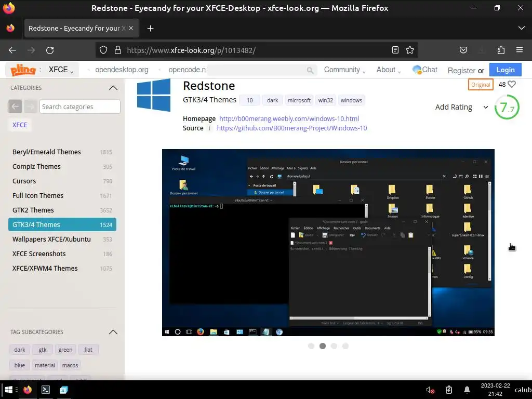Image resolution: width=532 pixels, height=399 pixels.
Task: Click the microsoft tag
Action: pos(299,100)
